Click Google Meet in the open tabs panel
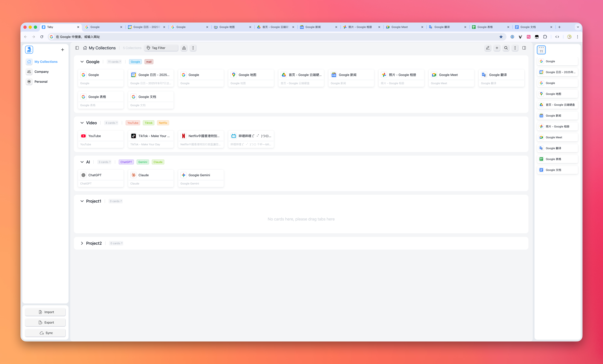Image resolution: width=603 pixels, height=364 pixels. pos(558,137)
